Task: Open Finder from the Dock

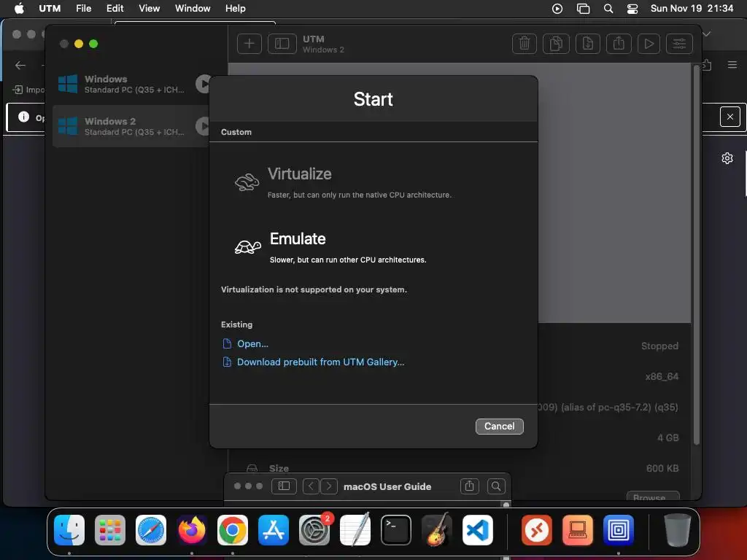Action: click(x=69, y=530)
